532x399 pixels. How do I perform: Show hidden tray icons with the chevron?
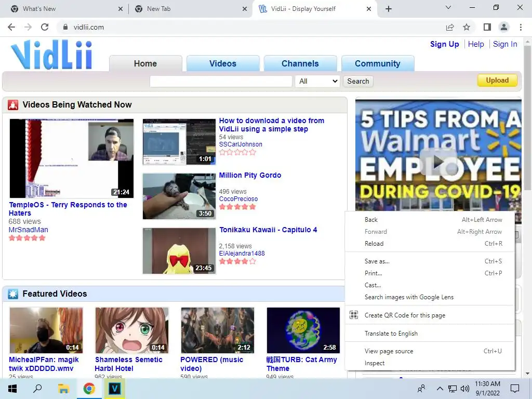[440, 389]
